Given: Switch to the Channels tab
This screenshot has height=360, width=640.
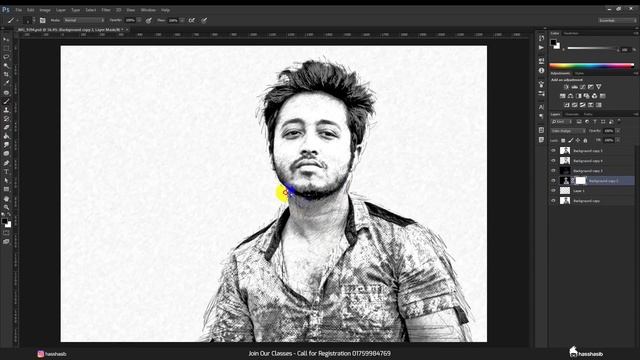Looking at the screenshot, I should point(572,114).
